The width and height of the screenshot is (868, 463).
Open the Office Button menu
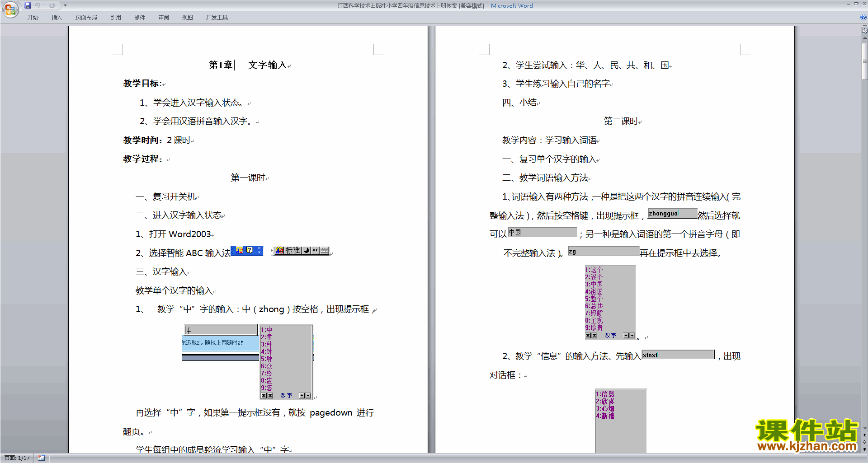(x=10, y=9)
